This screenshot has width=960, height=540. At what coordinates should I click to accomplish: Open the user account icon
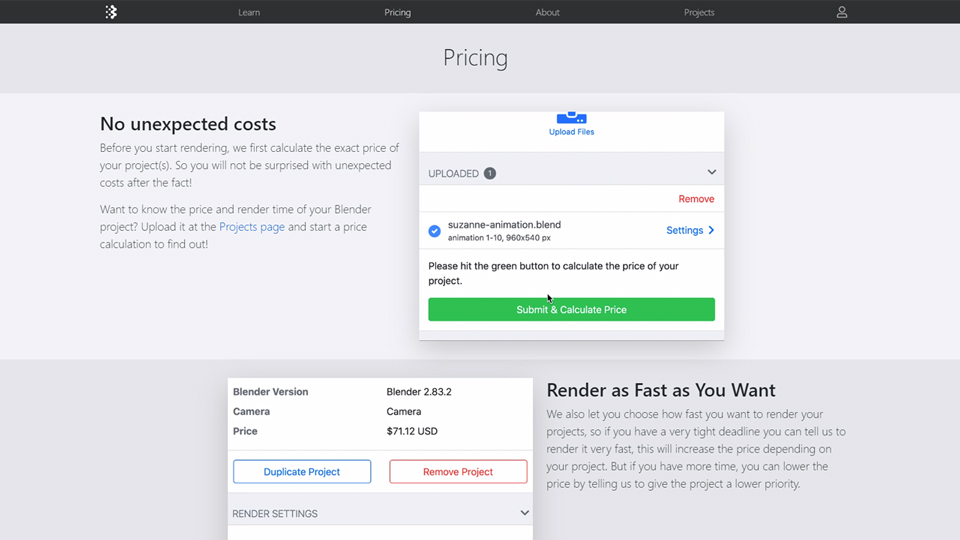click(842, 12)
